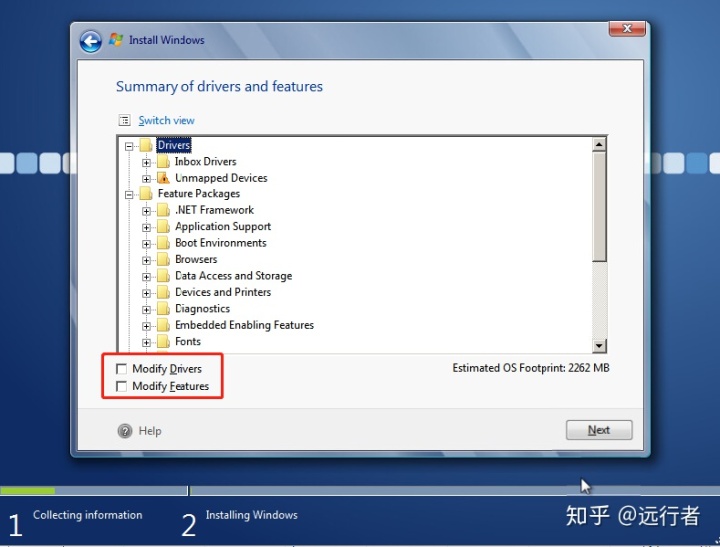
Task: Click the 'Summary of drivers and features' heading
Action: click(x=219, y=86)
